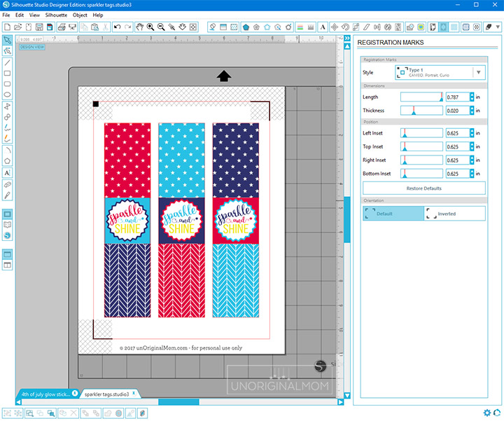Select the Pan hand tool
This screenshot has width=504, height=421.
[139, 27]
